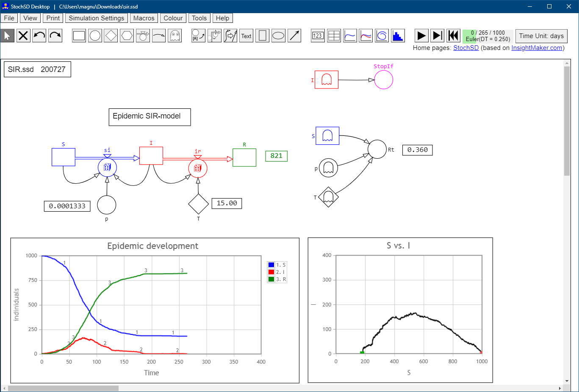Choose the Constant diamond tool
579x392 pixels.
click(x=111, y=36)
